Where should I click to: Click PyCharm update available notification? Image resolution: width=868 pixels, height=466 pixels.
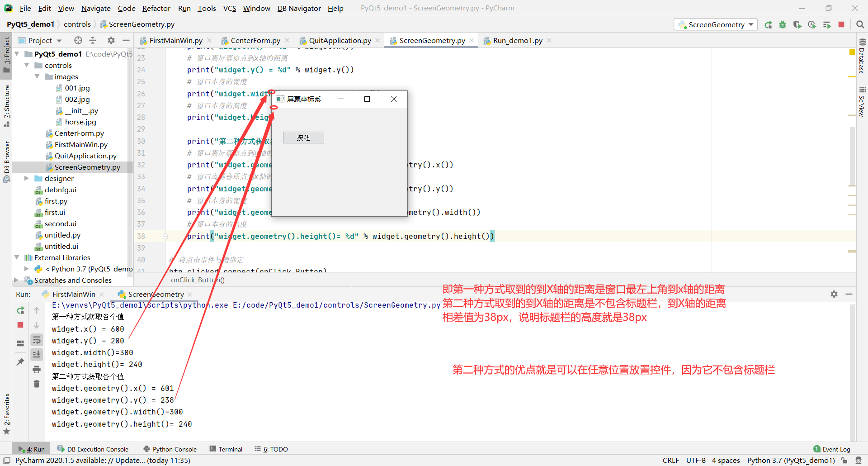click(103, 460)
